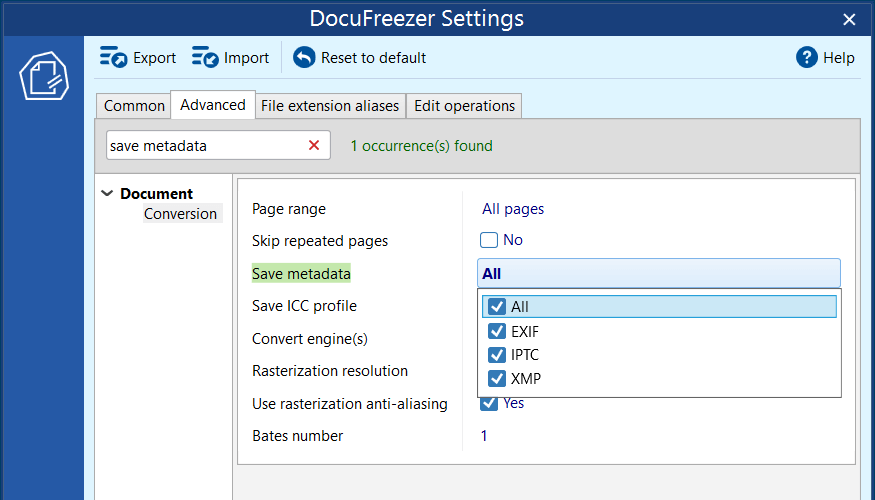Image resolution: width=875 pixels, height=500 pixels.
Task: Click the Rasterization resolution label
Action: pos(330,371)
